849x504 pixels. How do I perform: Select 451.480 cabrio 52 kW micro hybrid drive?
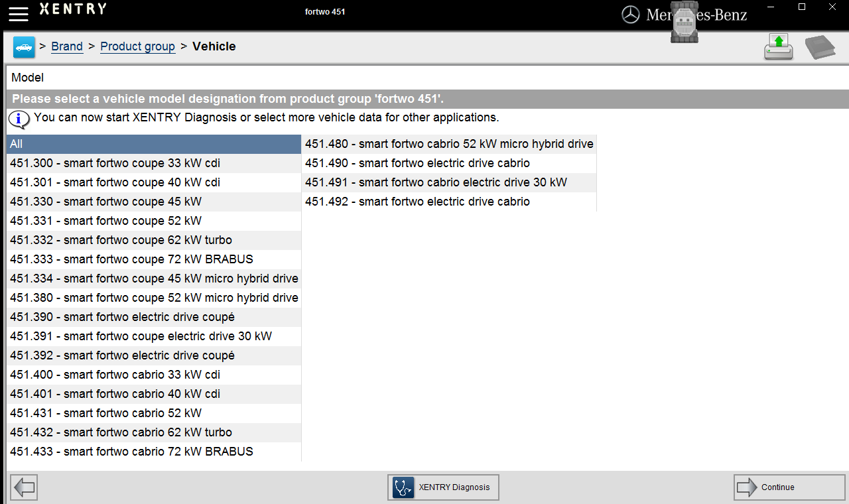tap(449, 144)
